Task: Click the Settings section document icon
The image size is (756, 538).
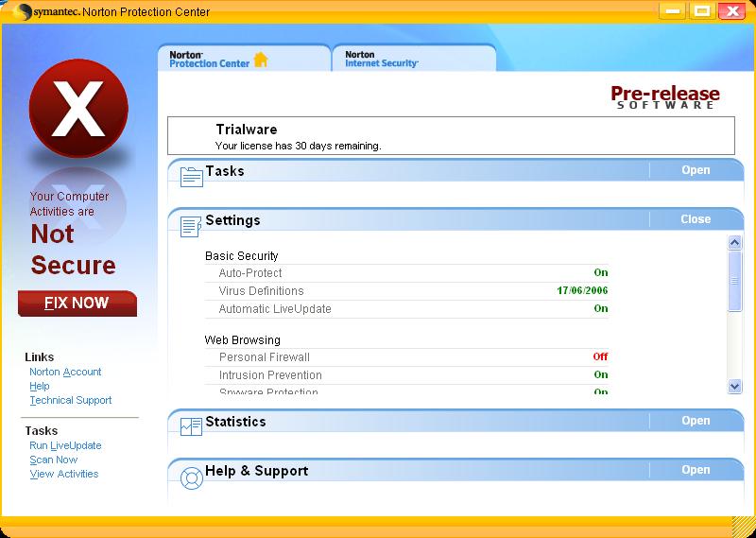Action: coord(191,226)
